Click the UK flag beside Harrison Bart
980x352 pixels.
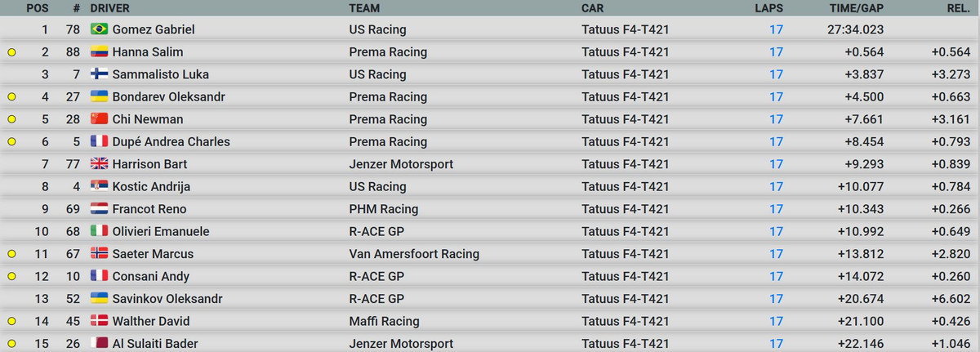(100, 164)
